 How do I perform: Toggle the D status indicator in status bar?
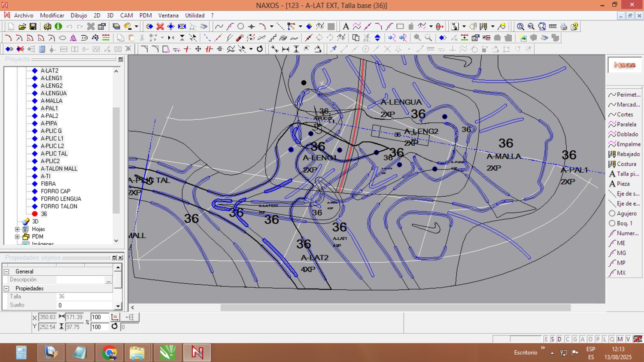559,339
